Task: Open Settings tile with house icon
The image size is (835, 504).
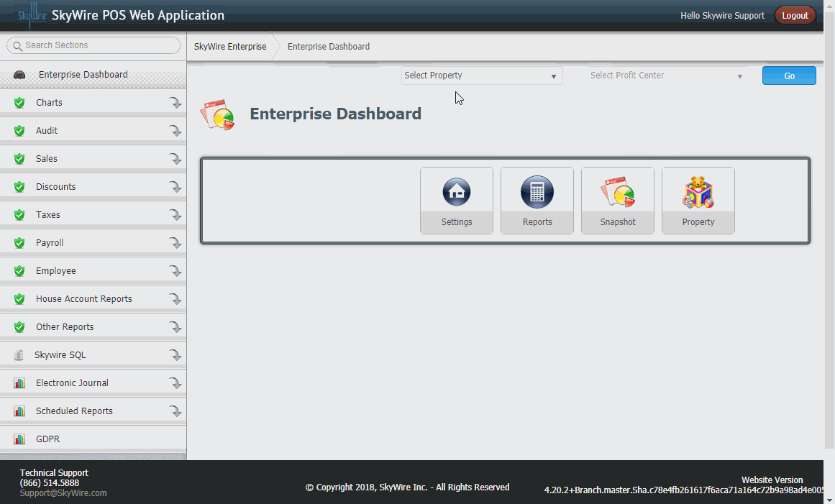Action: pyautogui.click(x=457, y=201)
